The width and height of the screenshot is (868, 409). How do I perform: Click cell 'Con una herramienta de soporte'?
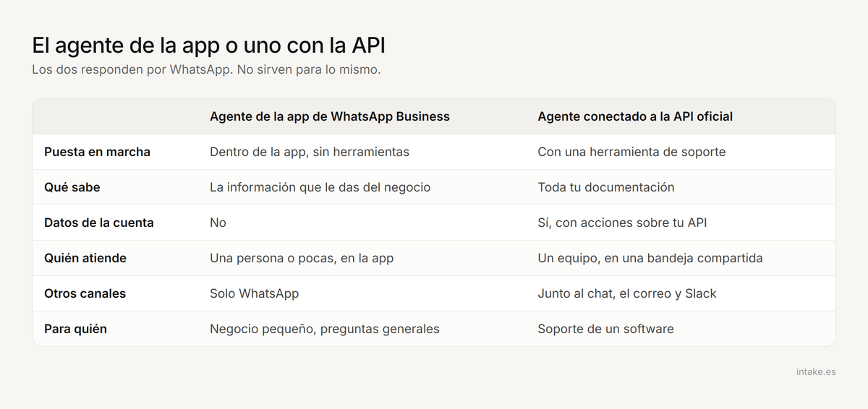coord(631,152)
